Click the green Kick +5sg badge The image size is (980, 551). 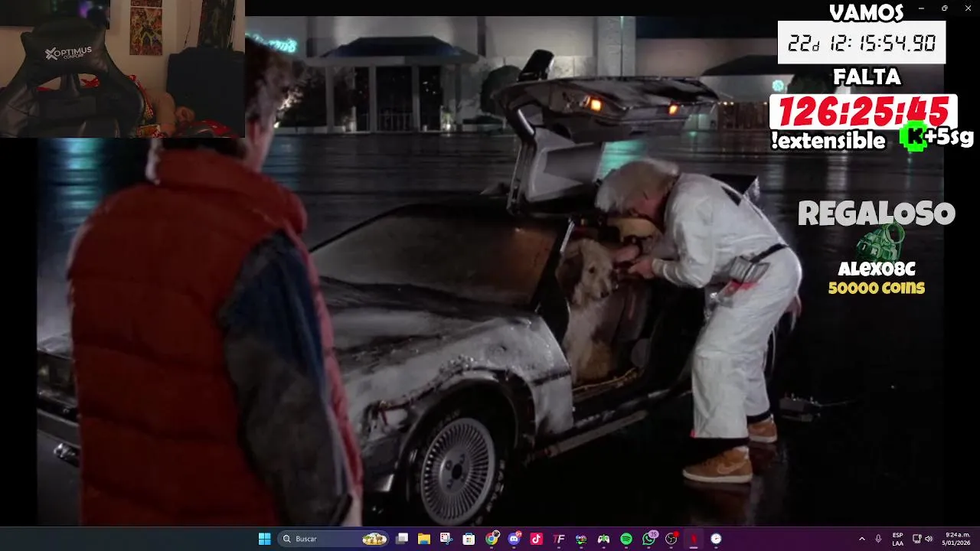click(913, 137)
